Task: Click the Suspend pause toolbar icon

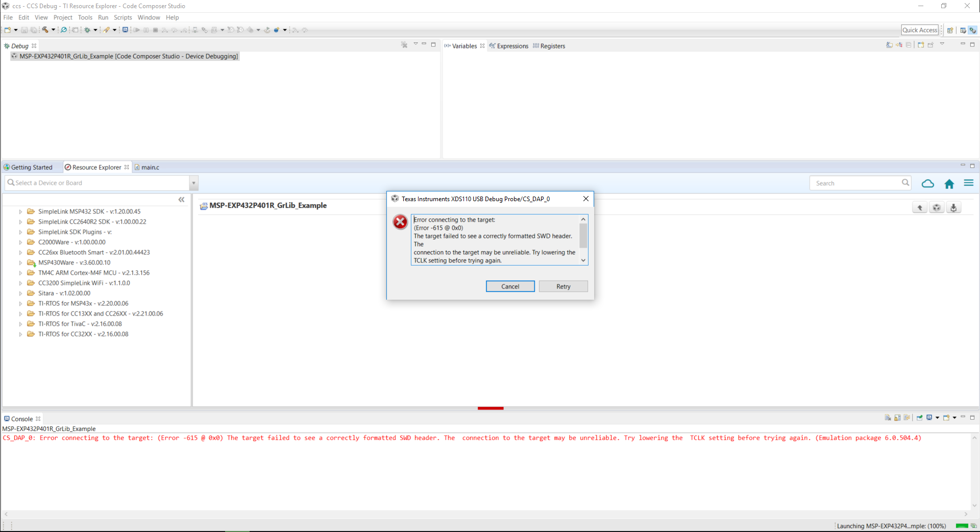Action: (x=146, y=30)
